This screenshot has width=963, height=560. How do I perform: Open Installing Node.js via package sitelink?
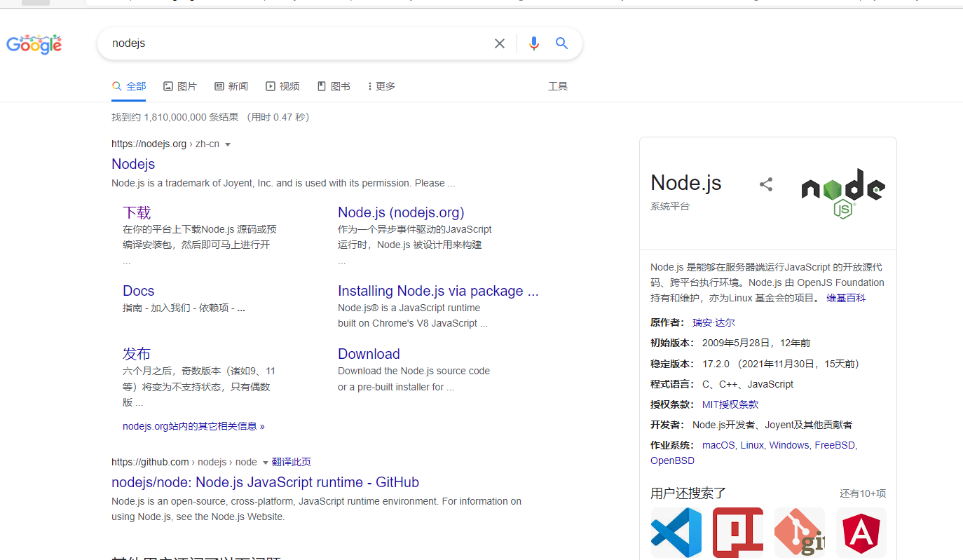[438, 291]
